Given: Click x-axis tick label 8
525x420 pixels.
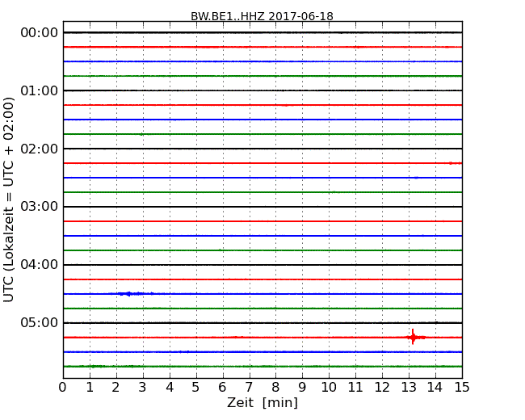Looking at the screenshot, I should [x=276, y=388].
